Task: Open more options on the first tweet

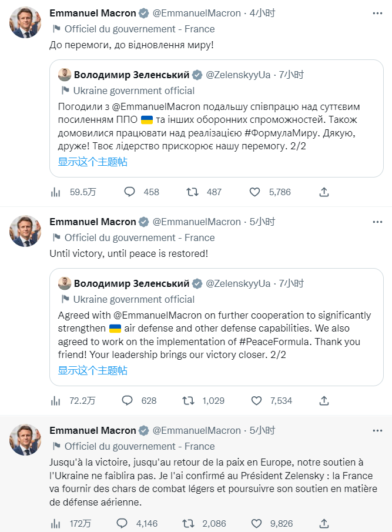Action: (378, 13)
